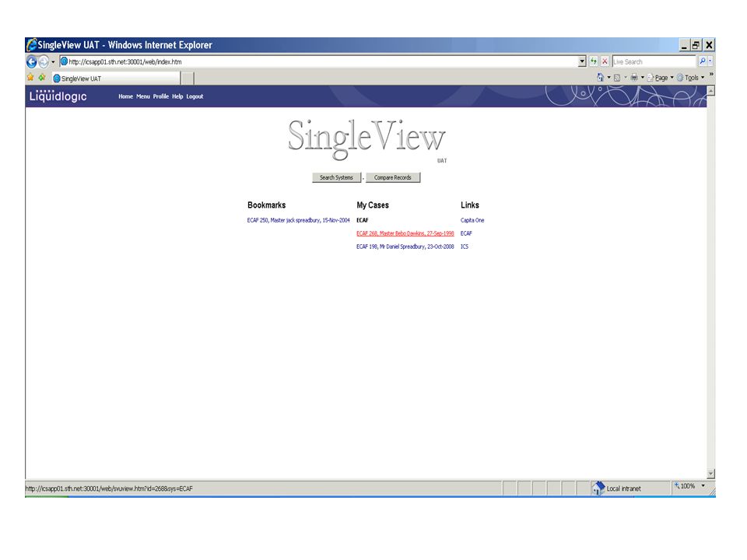
Task: Click the Liquidlogic logo
Action: (58, 96)
